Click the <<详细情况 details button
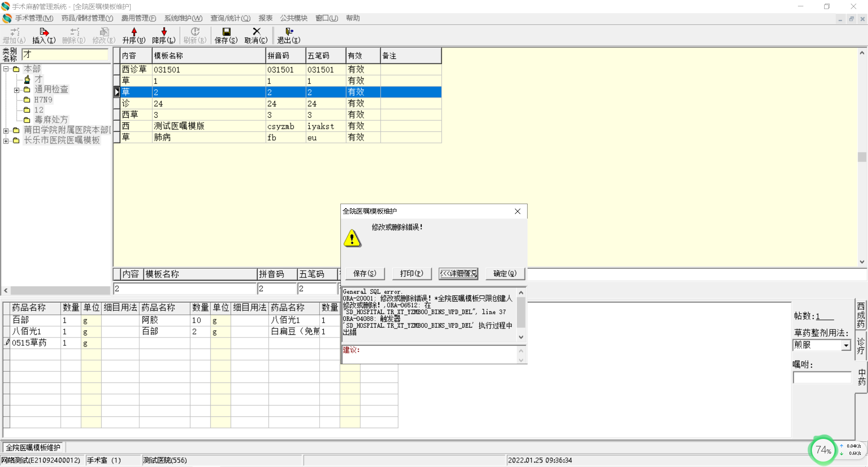The height and width of the screenshot is (467, 868). (458, 273)
